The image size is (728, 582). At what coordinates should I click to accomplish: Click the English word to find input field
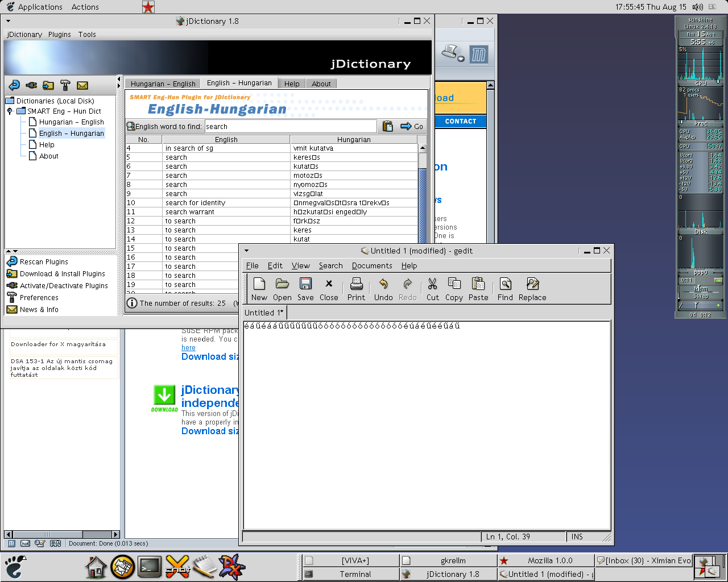(x=291, y=126)
